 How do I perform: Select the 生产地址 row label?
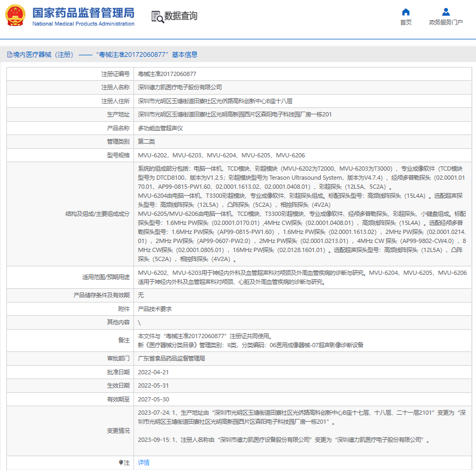click(118, 114)
